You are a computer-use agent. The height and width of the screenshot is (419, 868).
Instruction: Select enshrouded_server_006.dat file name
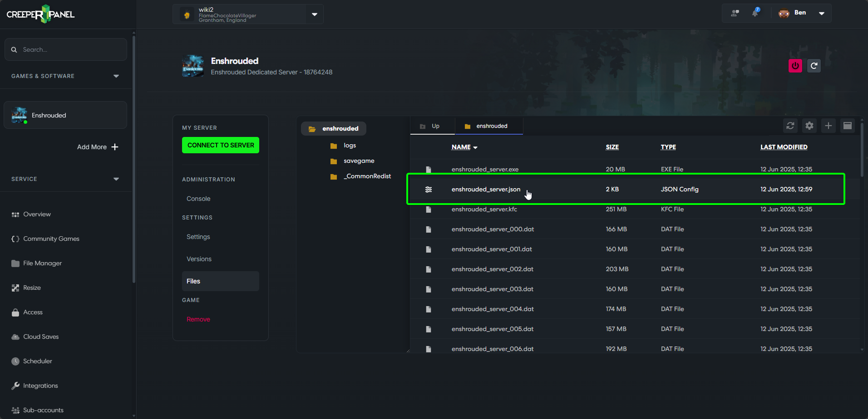(x=493, y=349)
